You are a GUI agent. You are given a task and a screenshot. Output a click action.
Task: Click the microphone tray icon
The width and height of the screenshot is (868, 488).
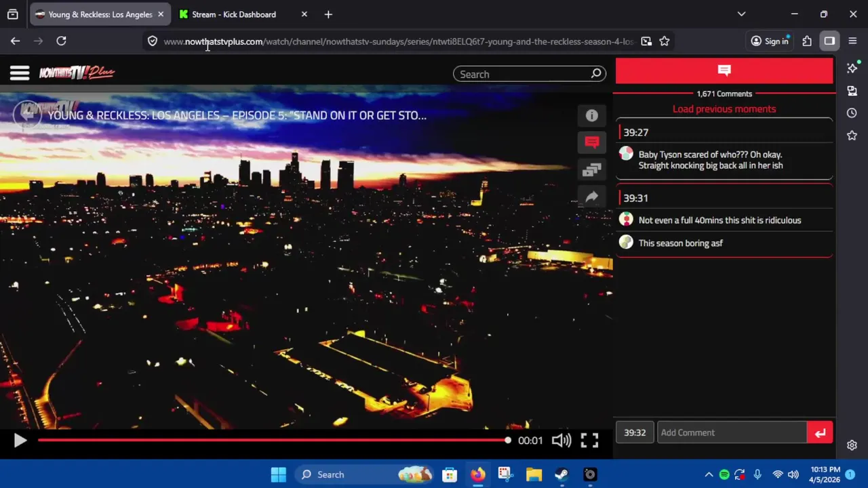757,474
